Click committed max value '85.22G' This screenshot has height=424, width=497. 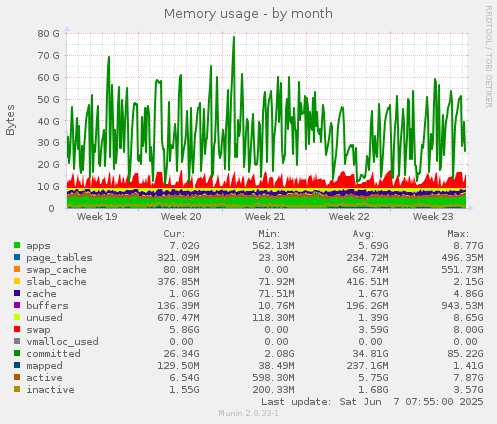point(465,354)
